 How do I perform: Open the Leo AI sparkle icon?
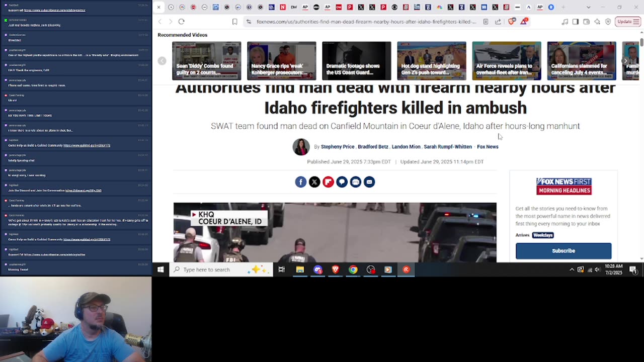coord(597,22)
